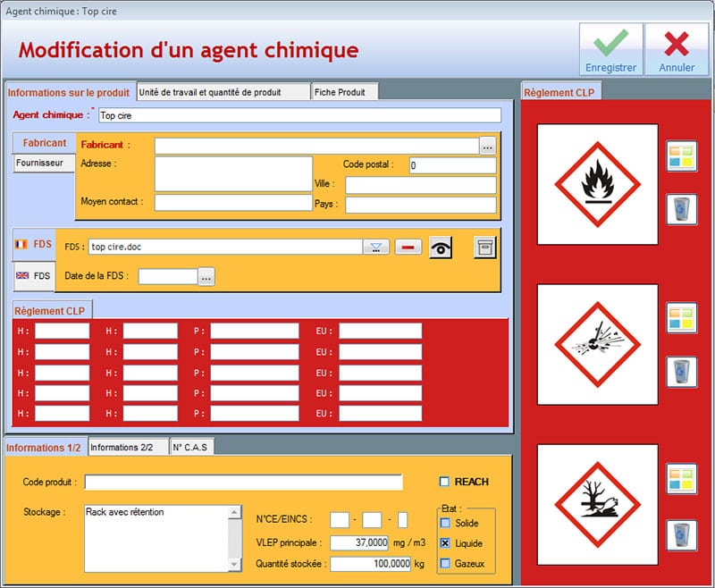Switch to the Fiche Produit tab
The width and height of the screenshot is (715, 588).
point(345,90)
